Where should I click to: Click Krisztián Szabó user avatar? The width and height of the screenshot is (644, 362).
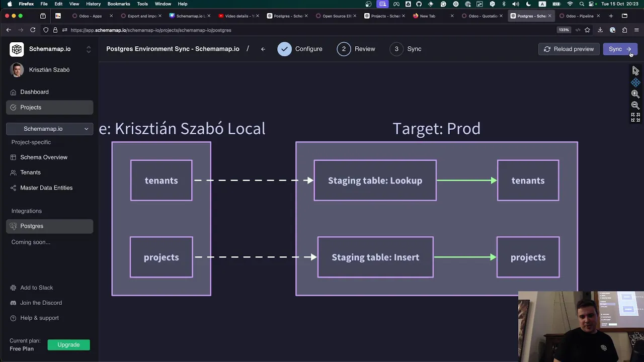[x=17, y=70]
